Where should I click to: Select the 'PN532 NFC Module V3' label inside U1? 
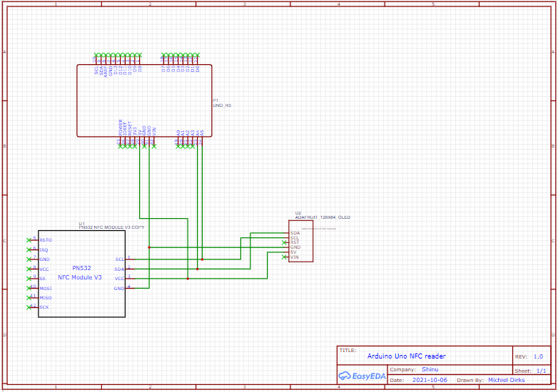80,272
